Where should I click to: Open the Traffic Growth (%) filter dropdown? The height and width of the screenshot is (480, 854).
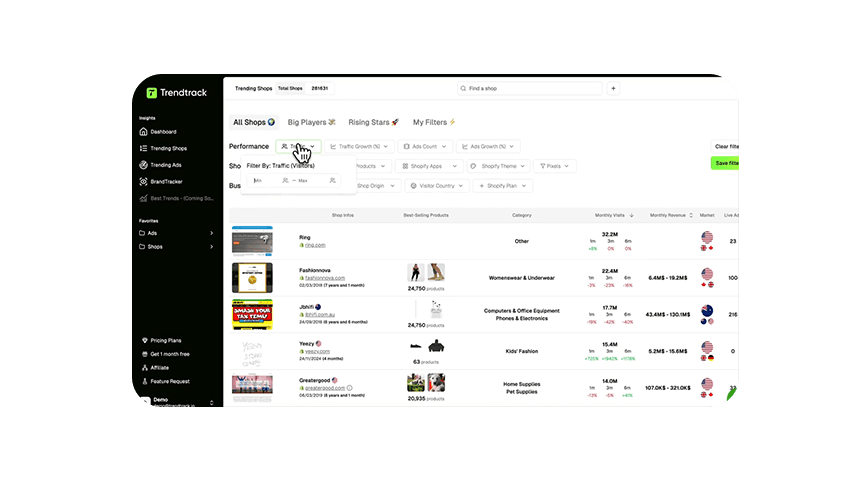(x=359, y=147)
